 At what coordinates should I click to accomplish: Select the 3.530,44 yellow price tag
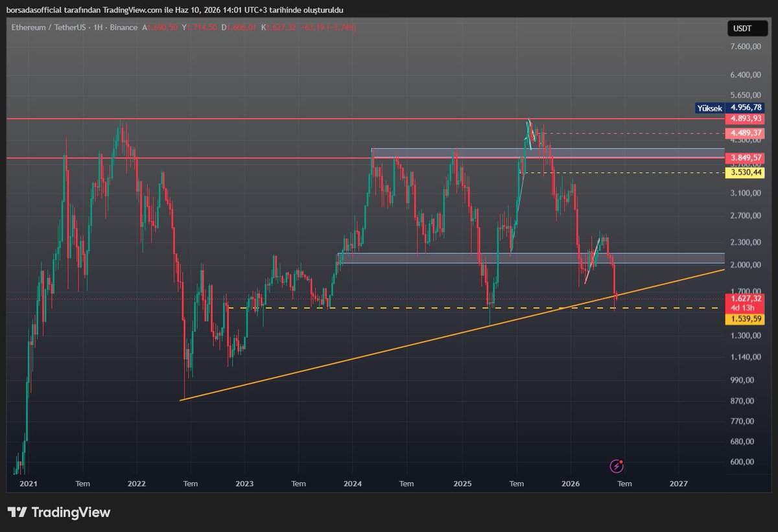pyautogui.click(x=746, y=172)
